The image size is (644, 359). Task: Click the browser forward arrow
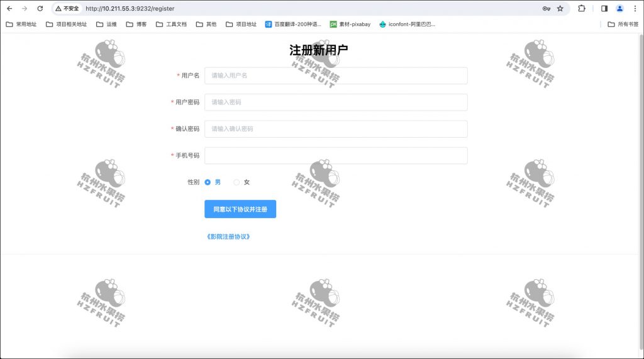coord(25,8)
